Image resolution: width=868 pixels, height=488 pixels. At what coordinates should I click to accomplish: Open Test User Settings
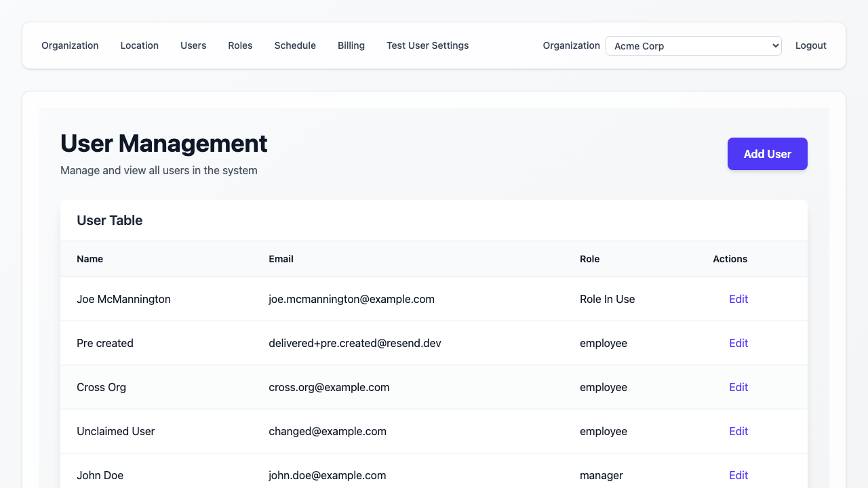click(x=427, y=45)
